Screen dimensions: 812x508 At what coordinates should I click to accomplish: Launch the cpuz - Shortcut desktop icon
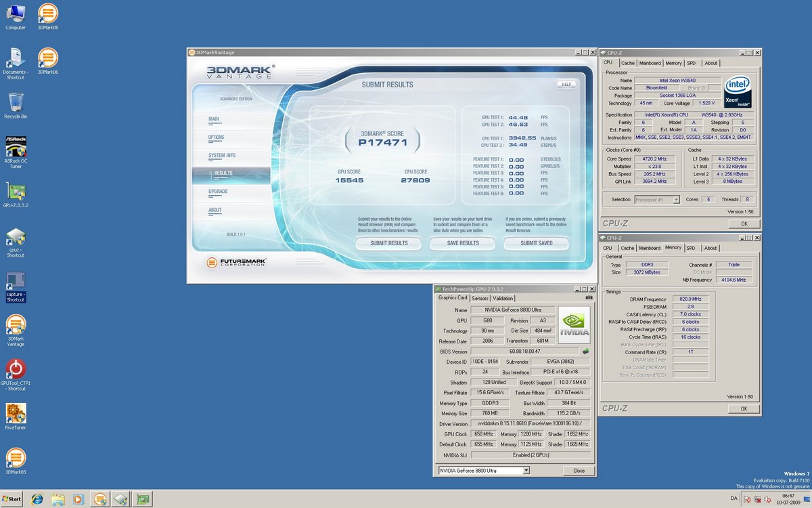16,242
